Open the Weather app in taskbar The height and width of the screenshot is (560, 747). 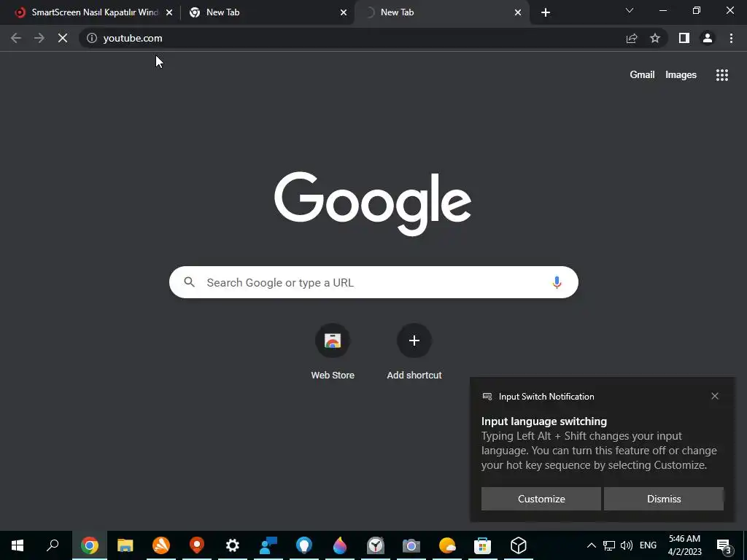click(x=447, y=545)
